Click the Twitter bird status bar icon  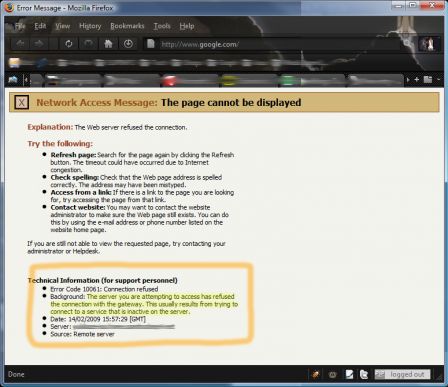coord(364,374)
